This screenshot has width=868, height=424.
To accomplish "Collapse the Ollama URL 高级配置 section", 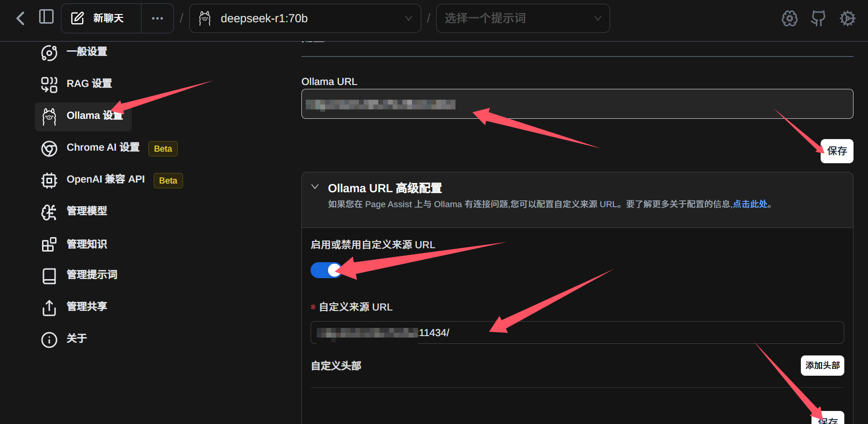I will pyautogui.click(x=315, y=187).
